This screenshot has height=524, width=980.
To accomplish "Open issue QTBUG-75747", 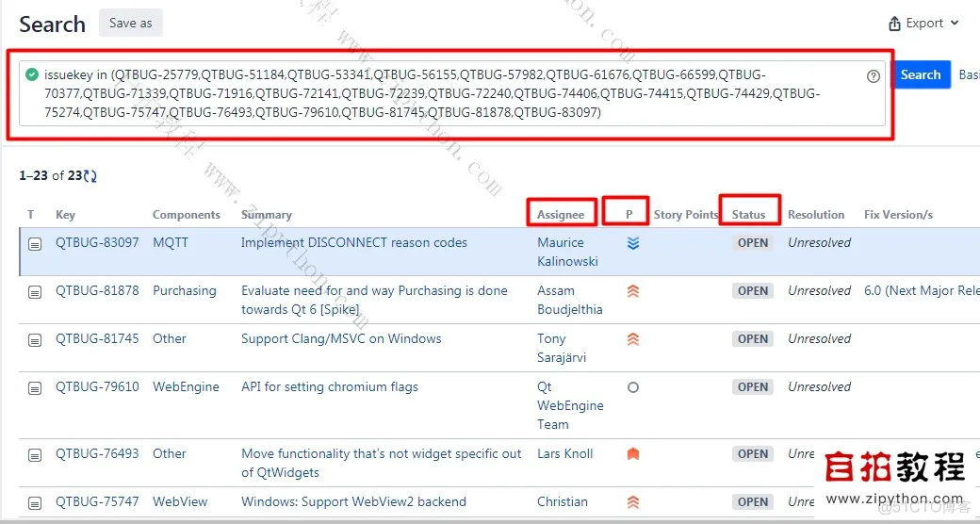I will tap(97, 501).
